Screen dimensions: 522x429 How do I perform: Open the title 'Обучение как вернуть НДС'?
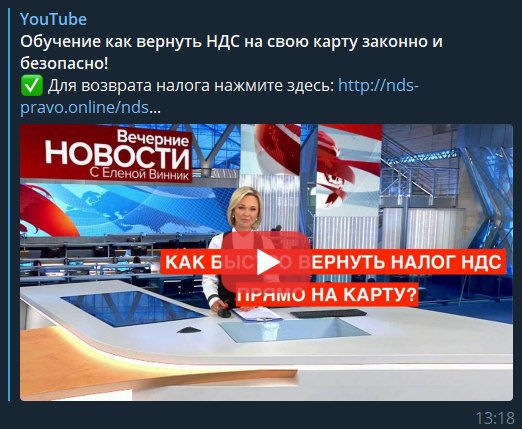(130, 42)
